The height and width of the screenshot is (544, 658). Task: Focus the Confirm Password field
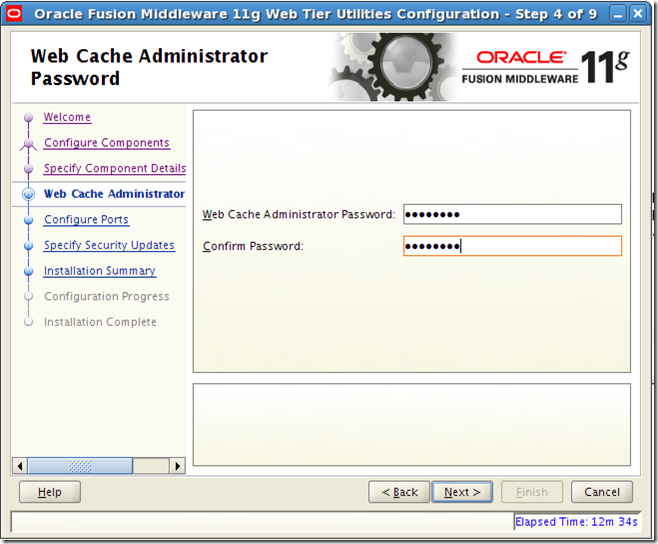tap(512, 246)
